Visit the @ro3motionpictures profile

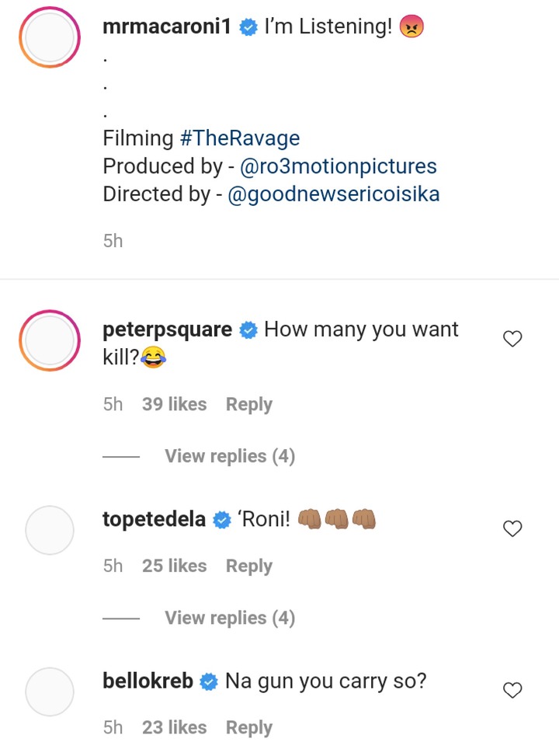(x=339, y=166)
